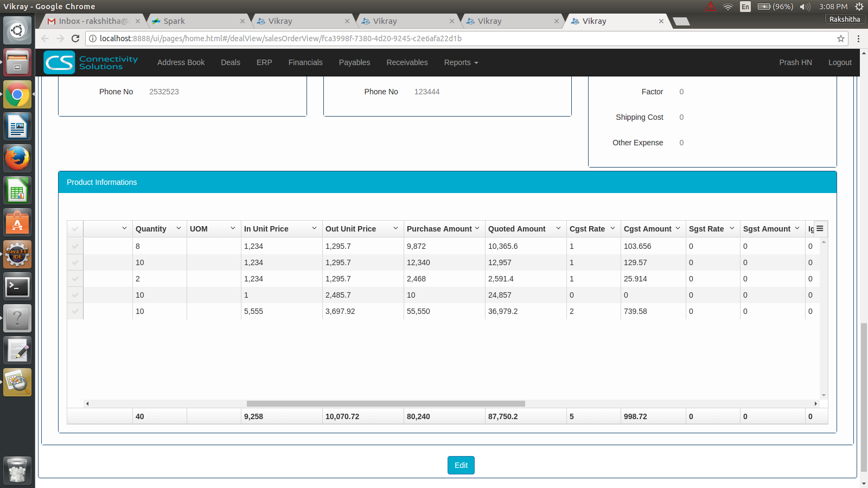Open the Cgst Amount column dropdown arrow

click(678, 228)
